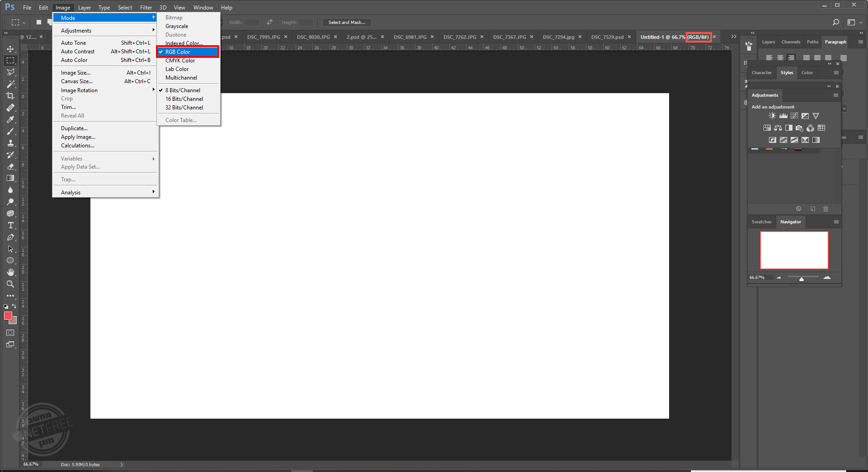
Task: Adjust the Navigator zoom slider
Action: (x=802, y=279)
